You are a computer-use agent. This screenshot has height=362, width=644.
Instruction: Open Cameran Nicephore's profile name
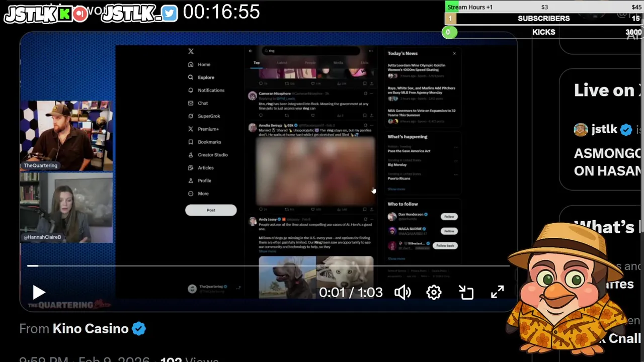point(274,94)
